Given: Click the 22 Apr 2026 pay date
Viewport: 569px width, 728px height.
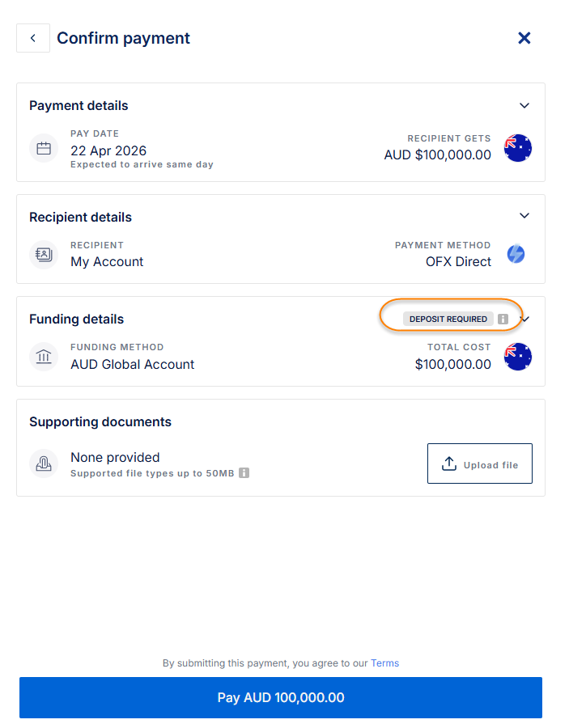Looking at the screenshot, I should tap(108, 150).
